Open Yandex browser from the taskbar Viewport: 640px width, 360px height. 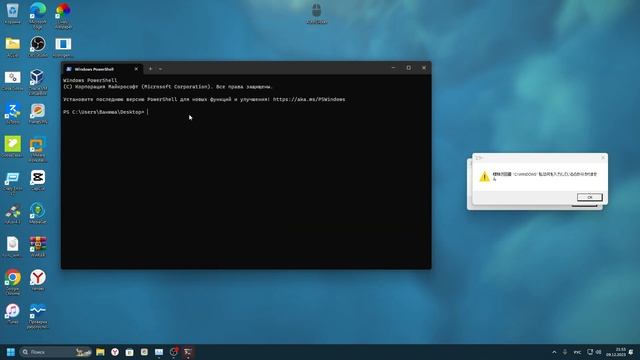pyautogui.click(x=115, y=352)
